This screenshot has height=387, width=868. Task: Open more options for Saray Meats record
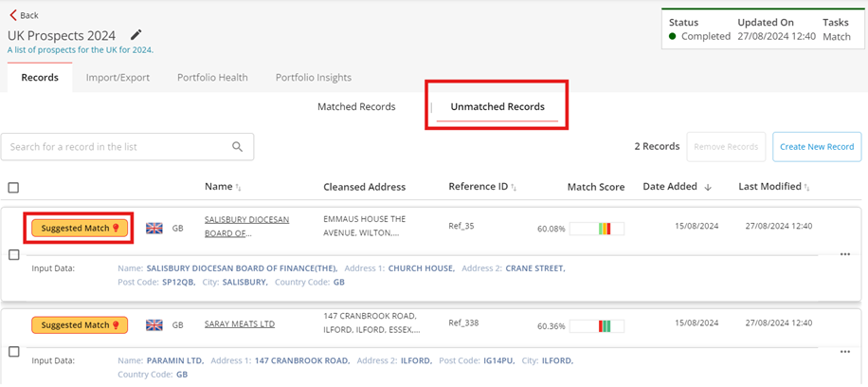(x=844, y=352)
